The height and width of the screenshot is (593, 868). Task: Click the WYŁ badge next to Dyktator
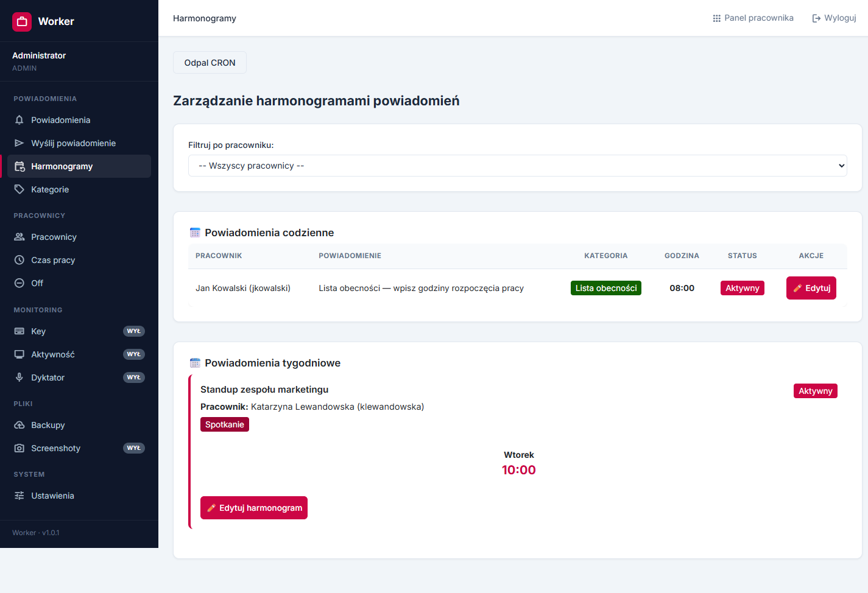click(x=134, y=377)
